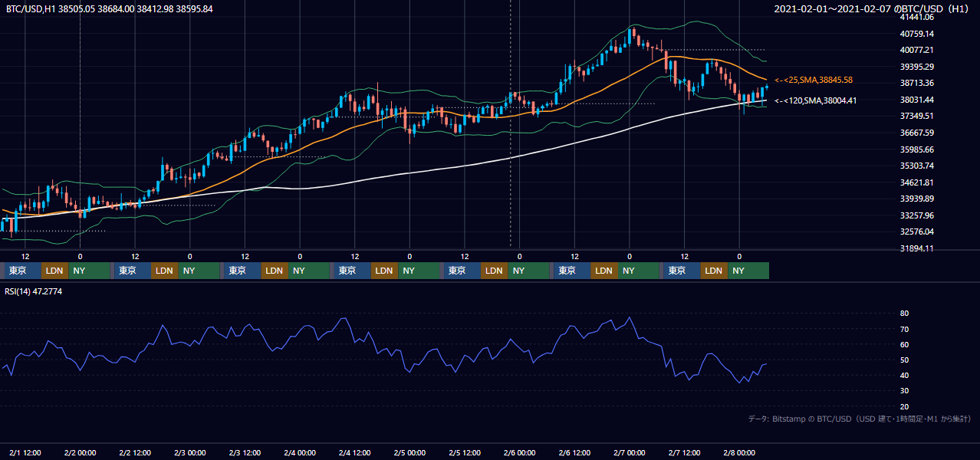This screenshot has width=980, height=460.
Task: Click the 2/6 12:00 time label
Action: [x=575, y=453]
